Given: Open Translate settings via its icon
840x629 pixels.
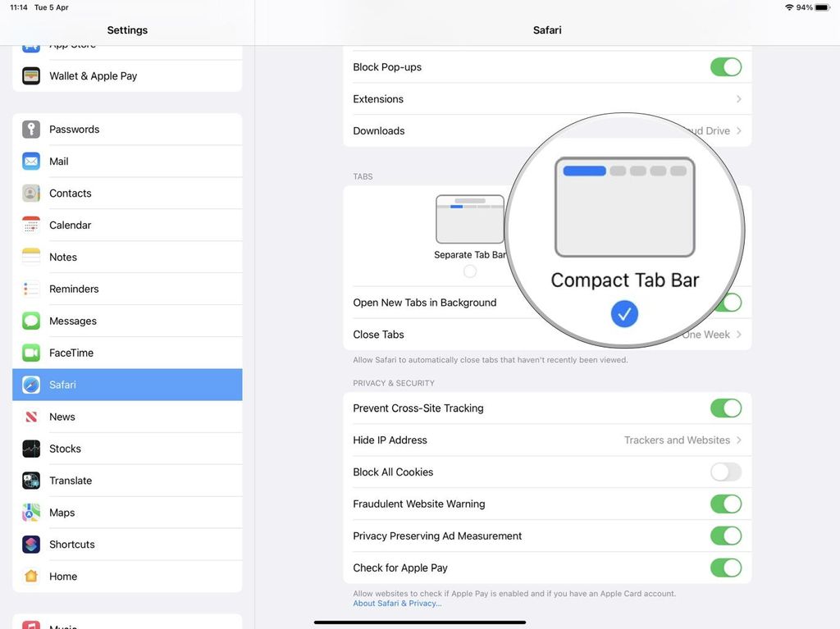Looking at the screenshot, I should 31,481.
